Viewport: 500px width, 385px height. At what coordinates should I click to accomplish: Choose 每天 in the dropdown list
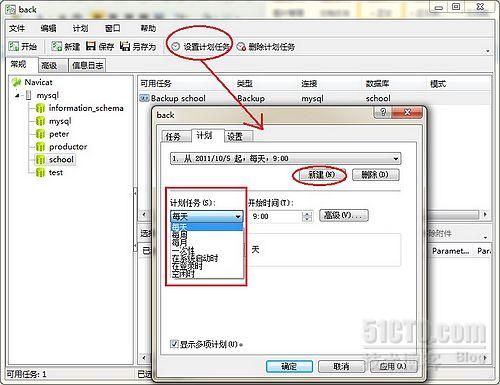point(207,227)
